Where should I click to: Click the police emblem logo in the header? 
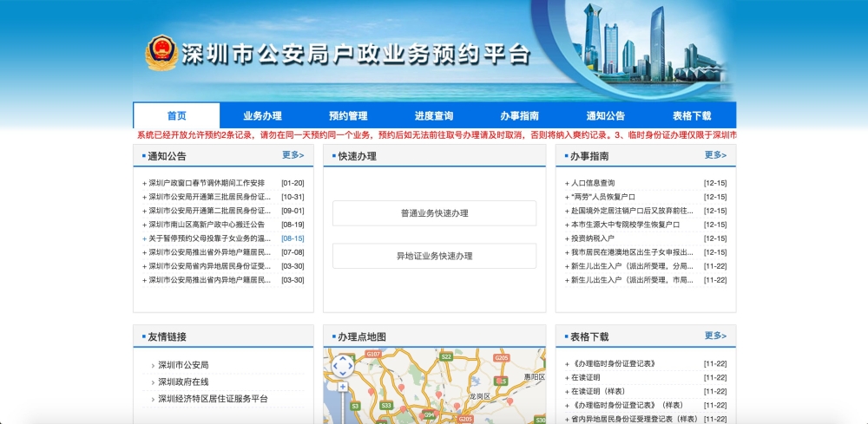(161, 53)
